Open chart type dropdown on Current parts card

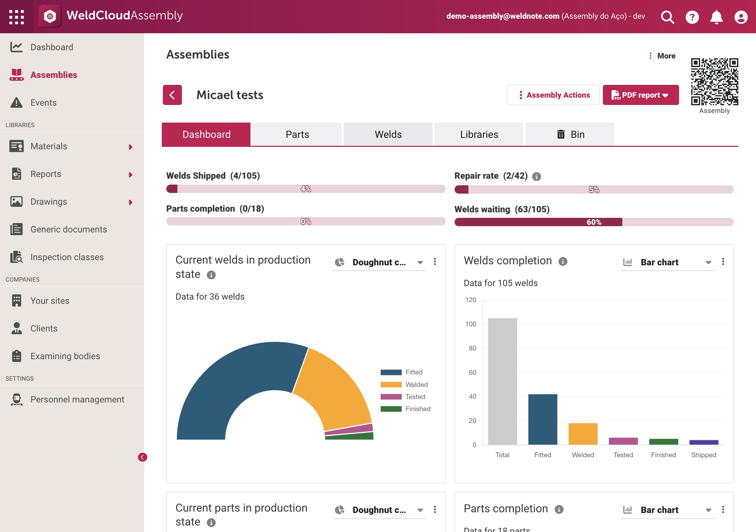pyautogui.click(x=379, y=510)
